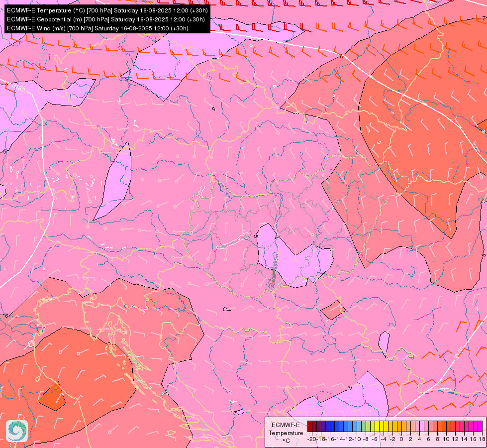Screen dimensions: 487x448
Task: Click the legend tick label -20
Action: pos(312,440)
